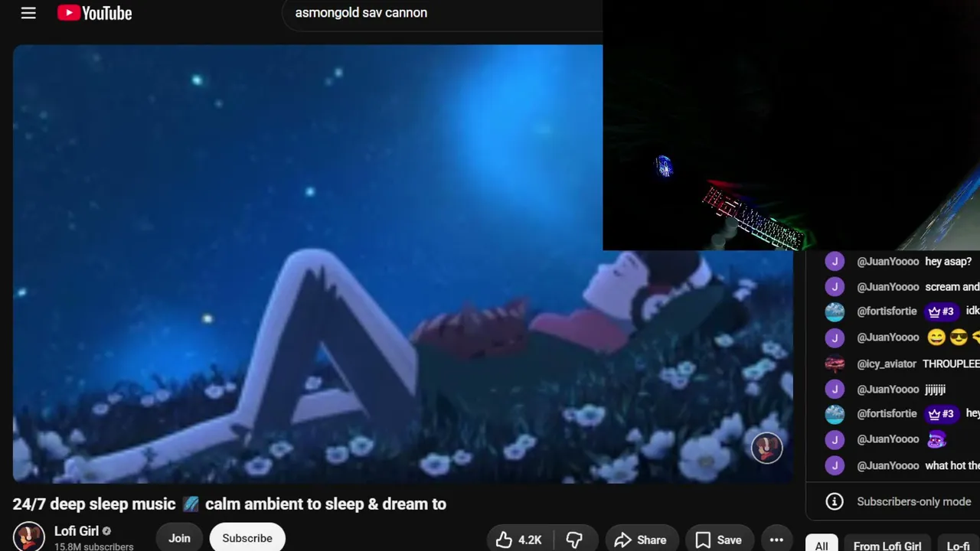This screenshot has height=551, width=980.
Task: Open @fortisfortie avatar on hey message
Action: click(x=835, y=414)
